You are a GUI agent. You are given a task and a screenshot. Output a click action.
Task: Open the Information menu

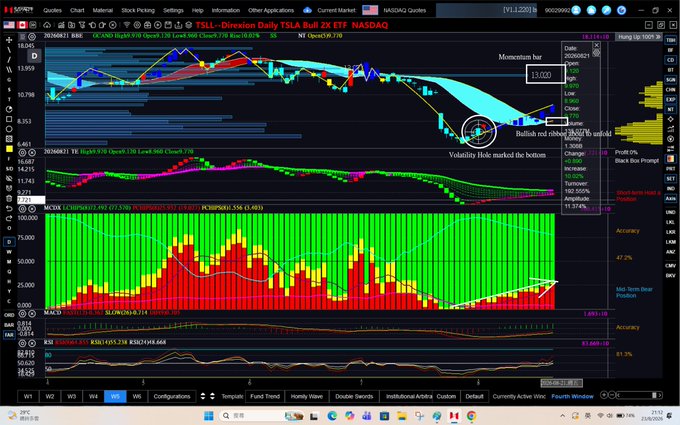pyautogui.click(x=226, y=10)
